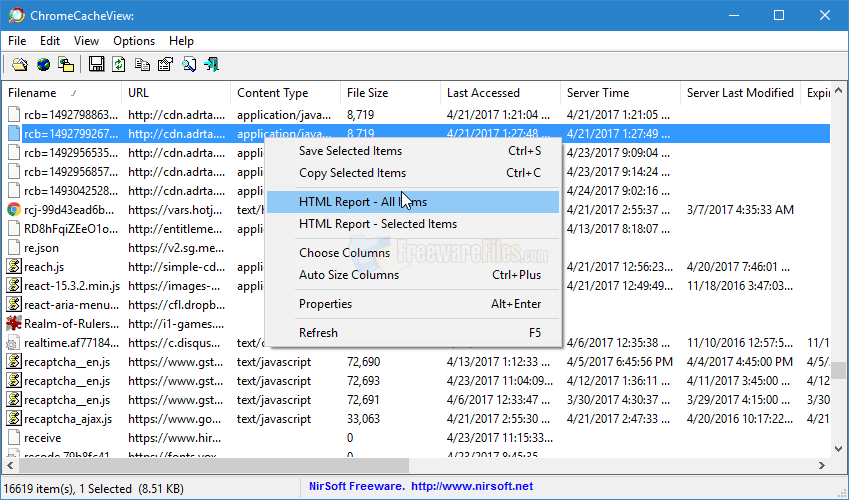Click the file icon next to receive
849x500 pixels.
pyautogui.click(x=14, y=438)
